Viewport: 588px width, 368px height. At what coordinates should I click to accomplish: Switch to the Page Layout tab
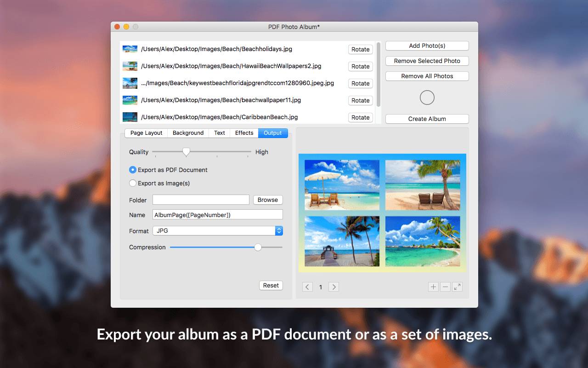[x=146, y=133]
